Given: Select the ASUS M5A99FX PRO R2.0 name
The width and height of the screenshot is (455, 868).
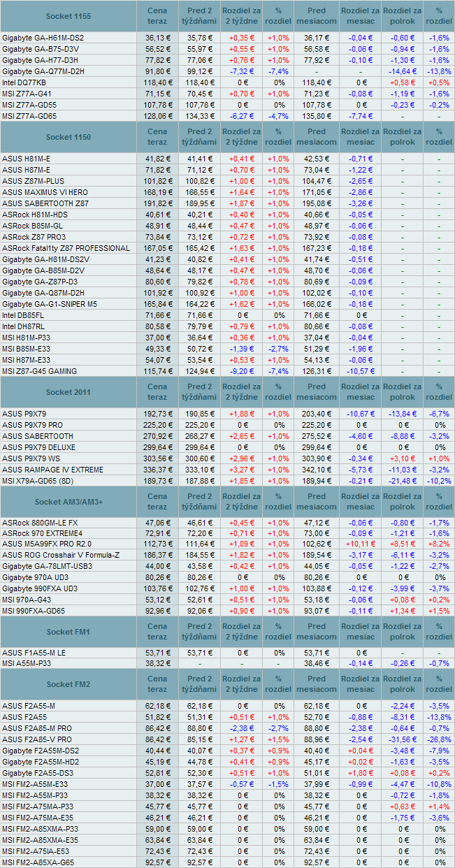Looking at the screenshot, I should coord(47,544).
